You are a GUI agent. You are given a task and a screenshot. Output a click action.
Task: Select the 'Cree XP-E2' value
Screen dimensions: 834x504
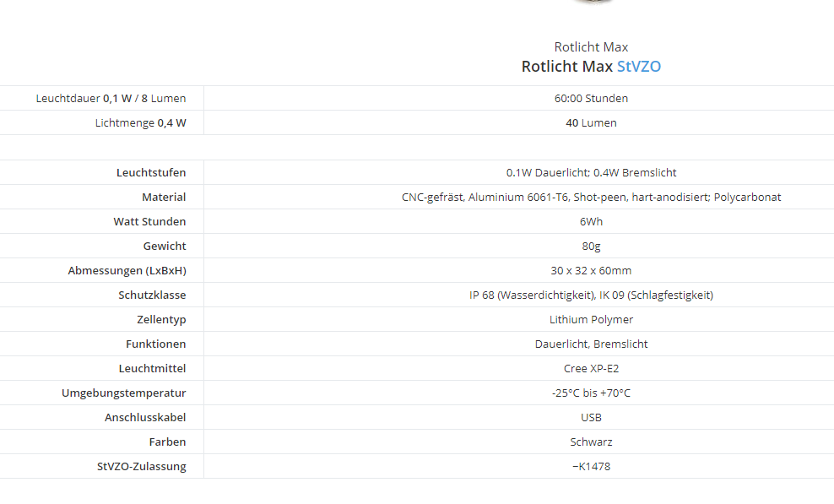point(591,369)
